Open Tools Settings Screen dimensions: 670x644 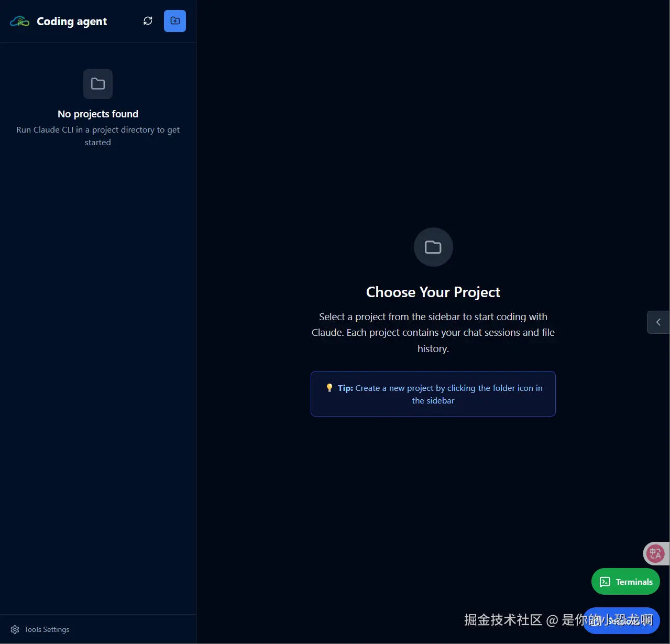pos(40,629)
